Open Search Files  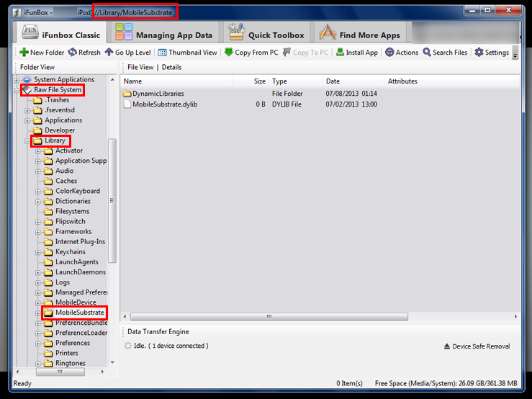click(x=445, y=53)
